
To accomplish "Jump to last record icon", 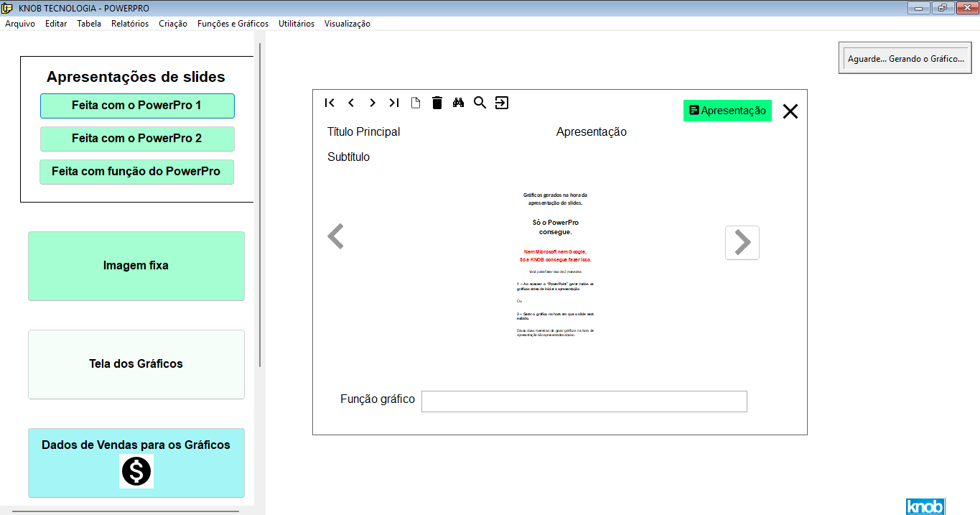I will [x=393, y=103].
